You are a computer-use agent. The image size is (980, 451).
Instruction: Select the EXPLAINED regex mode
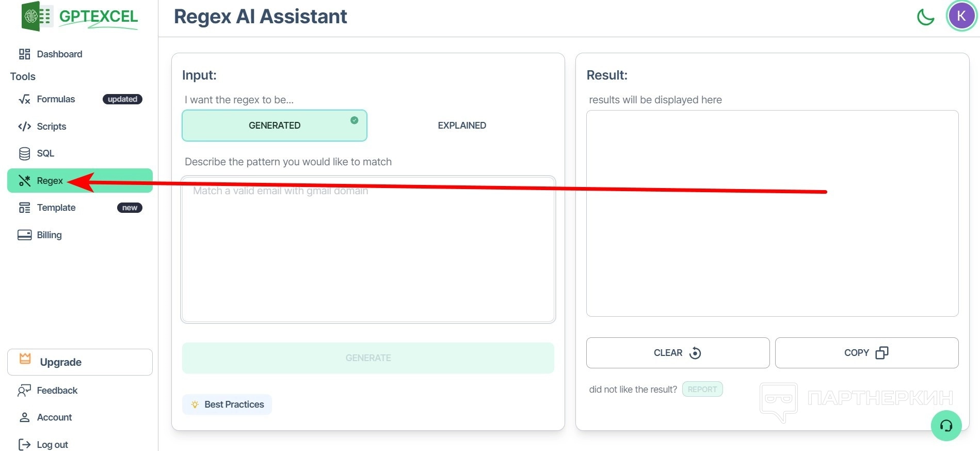(462, 126)
